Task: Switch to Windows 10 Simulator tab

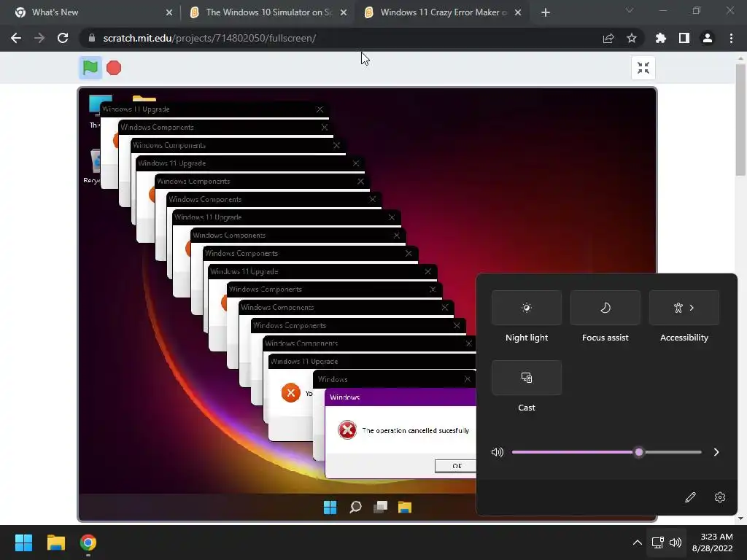Action: pos(268,12)
